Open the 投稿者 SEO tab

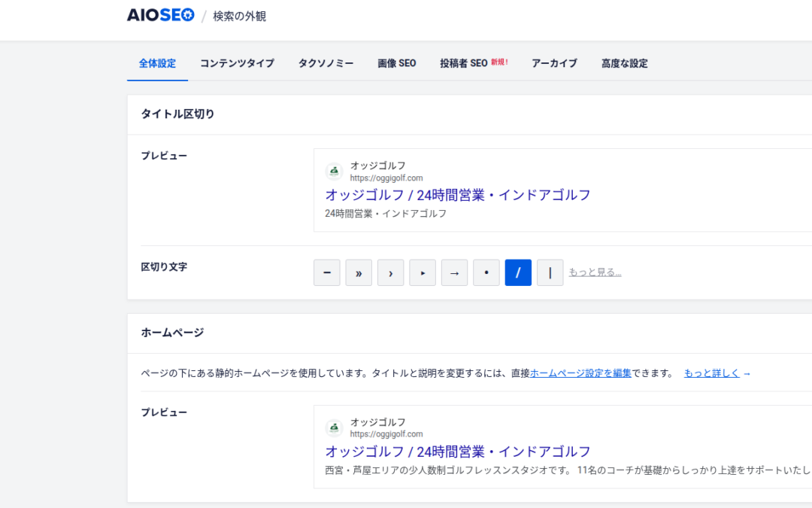coord(463,63)
